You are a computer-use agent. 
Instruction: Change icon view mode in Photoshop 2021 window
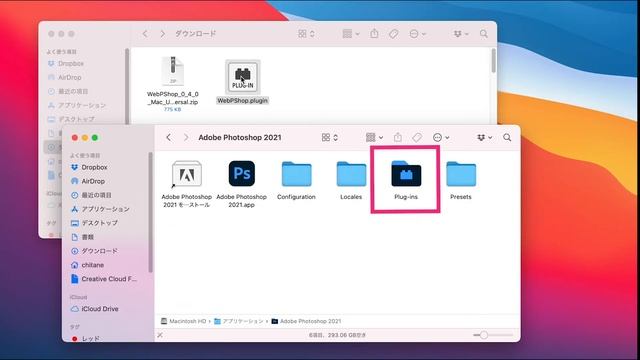(x=330, y=138)
